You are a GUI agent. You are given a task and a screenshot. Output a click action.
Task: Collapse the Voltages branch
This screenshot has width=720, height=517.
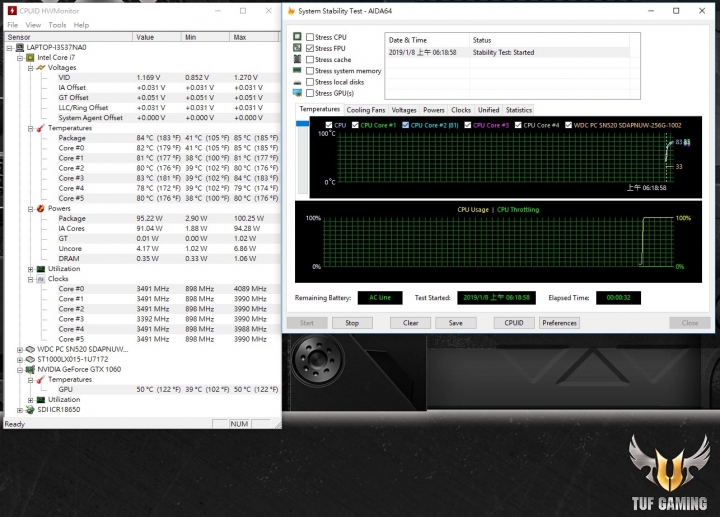click(30, 68)
